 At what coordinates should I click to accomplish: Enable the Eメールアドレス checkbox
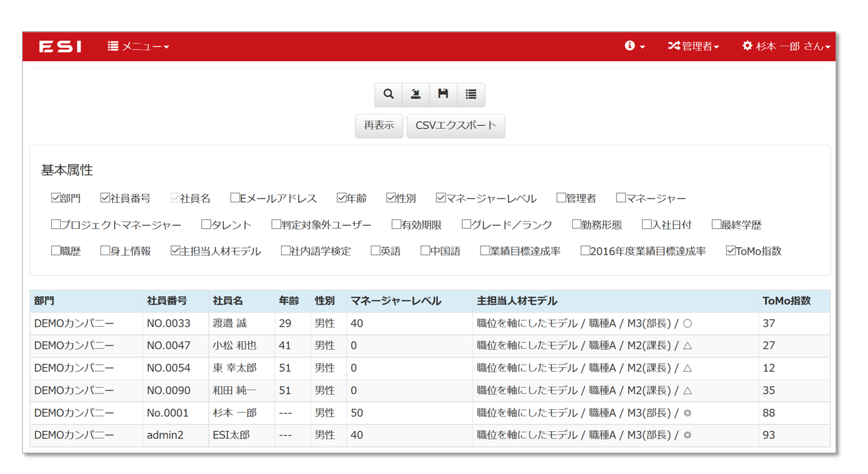point(235,198)
